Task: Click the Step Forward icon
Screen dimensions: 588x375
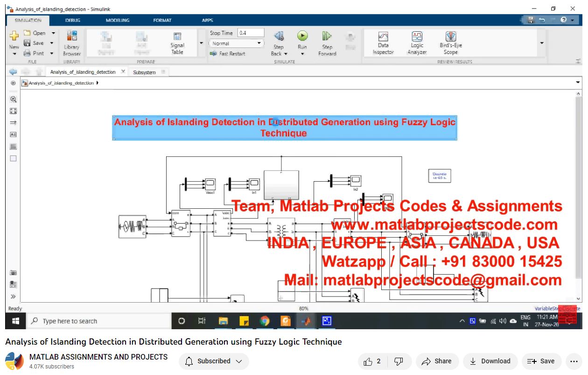Action: [x=327, y=37]
